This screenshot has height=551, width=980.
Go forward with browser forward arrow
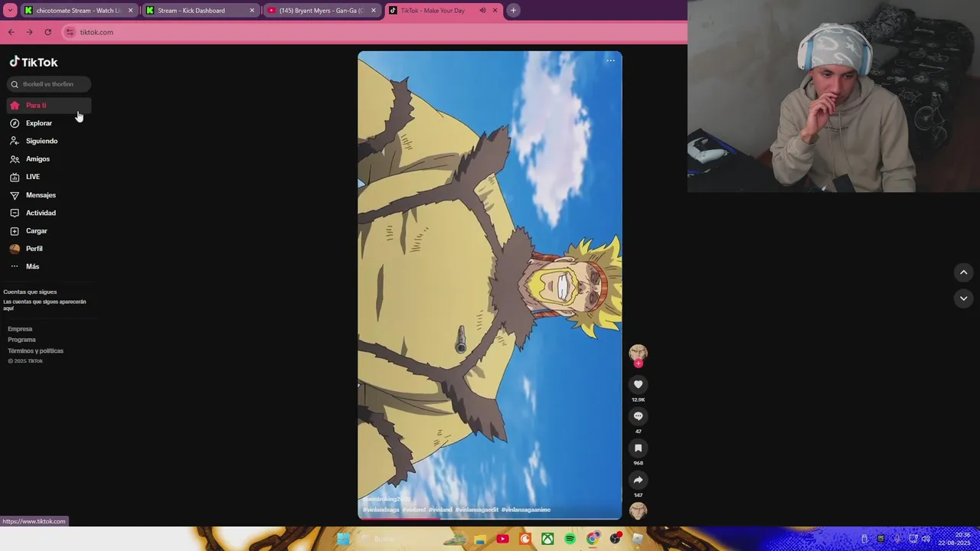click(29, 32)
